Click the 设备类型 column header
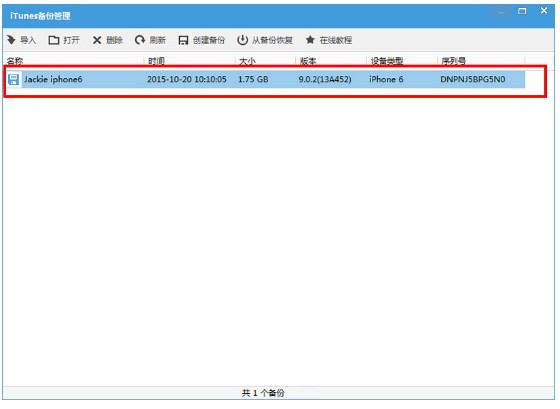The width and height of the screenshot is (560, 409). pyautogui.click(x=387, y=61)
